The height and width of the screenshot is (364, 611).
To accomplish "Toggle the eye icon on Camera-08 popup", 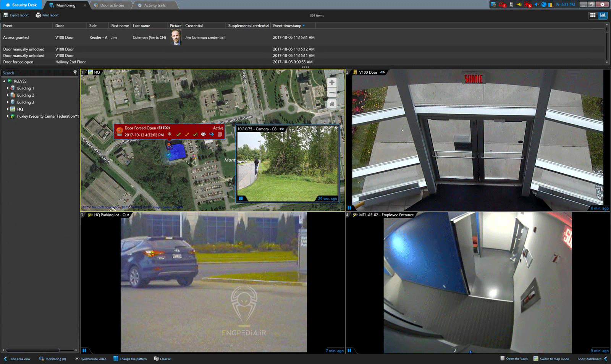I will 281,129.
